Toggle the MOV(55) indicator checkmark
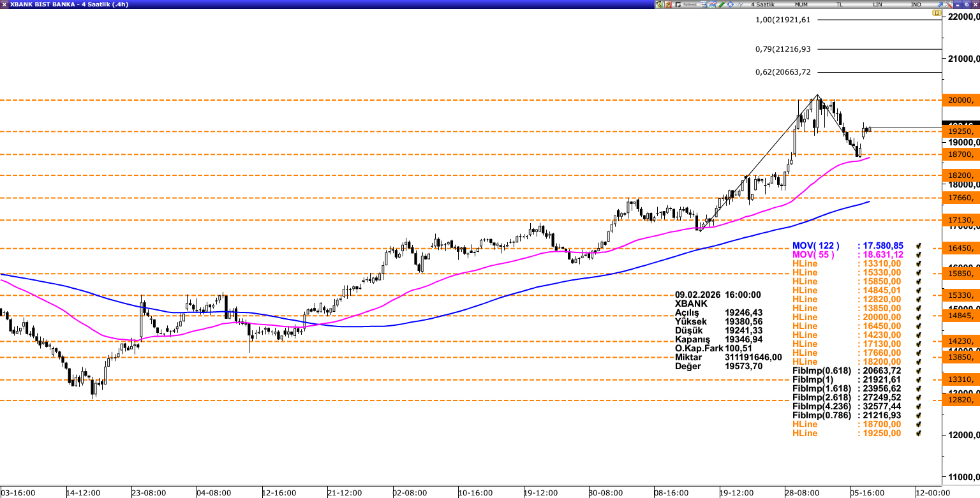980x498 pixels. tap(919, 254)
